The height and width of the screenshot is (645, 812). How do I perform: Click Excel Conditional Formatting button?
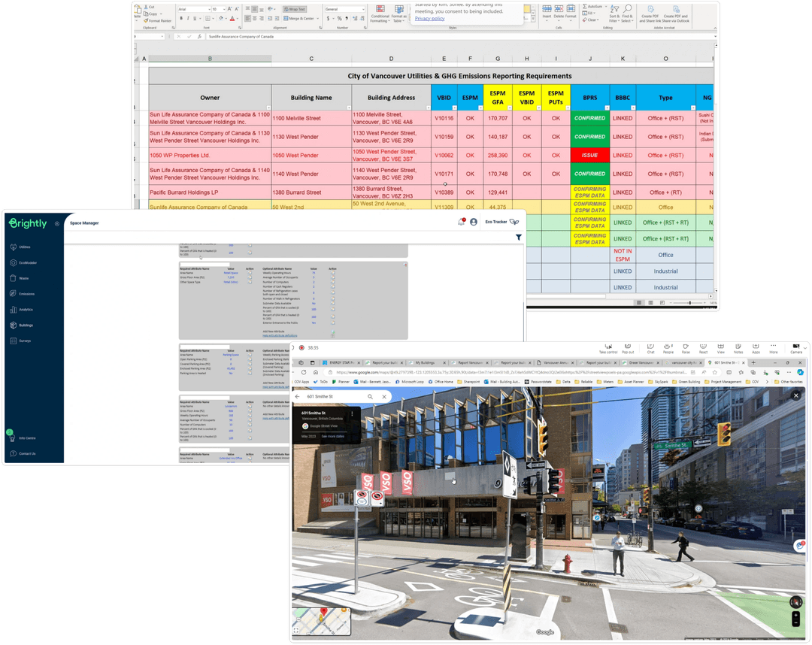point(380,14)
